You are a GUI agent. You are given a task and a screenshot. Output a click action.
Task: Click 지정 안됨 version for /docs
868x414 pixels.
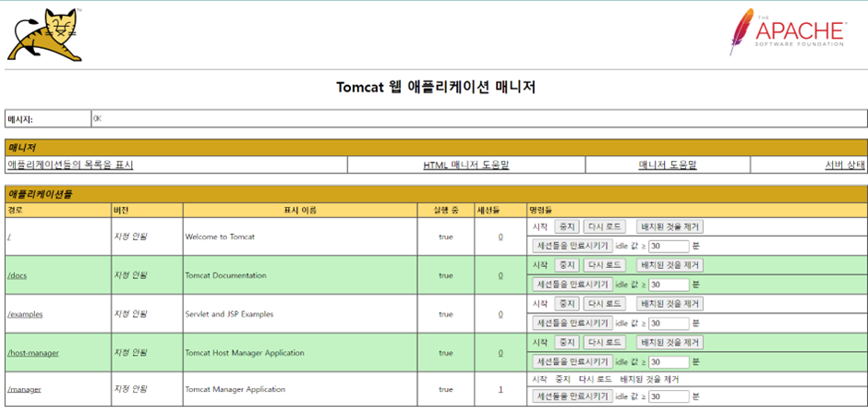(130, 275)
